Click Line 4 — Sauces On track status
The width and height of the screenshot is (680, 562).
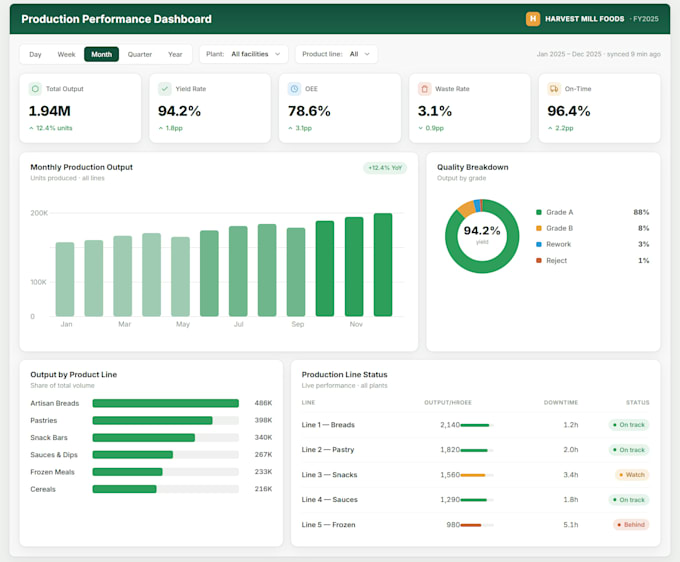click(629, 500)
